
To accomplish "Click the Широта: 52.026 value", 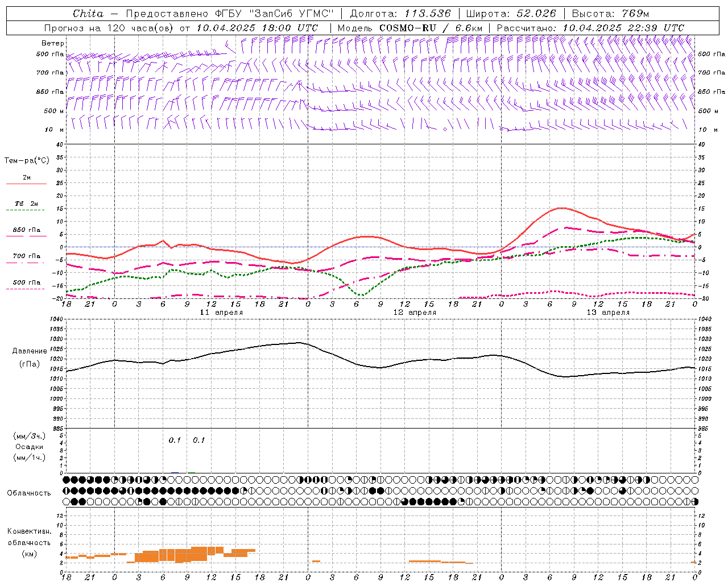I will coord(511,14).
